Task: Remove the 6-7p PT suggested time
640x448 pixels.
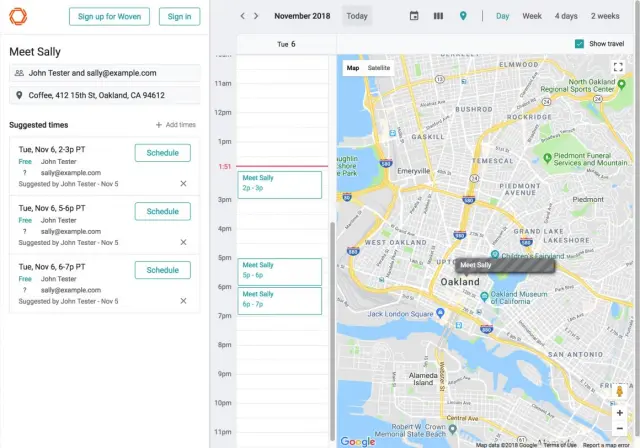Action: point(183,300)
